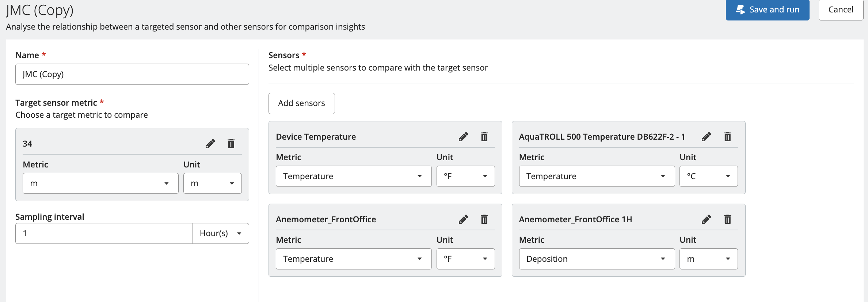Edit the Device Temperature sensor

(x=463, y=137)
